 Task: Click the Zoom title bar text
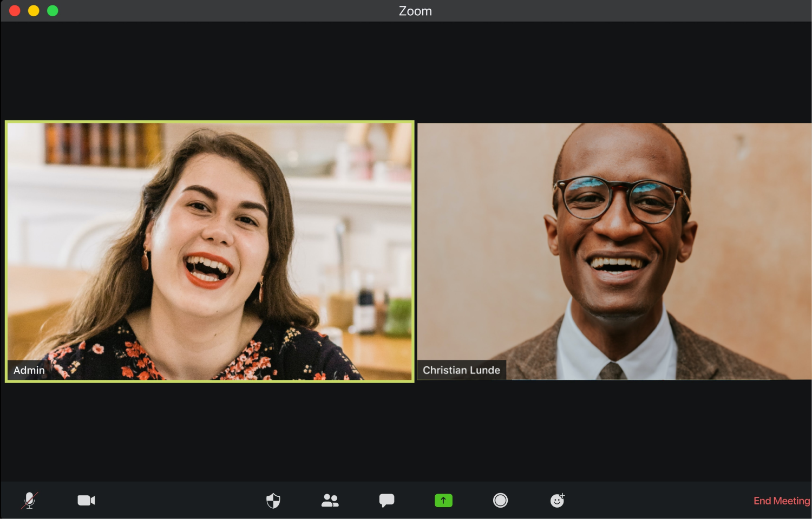[x=415, y=11]
